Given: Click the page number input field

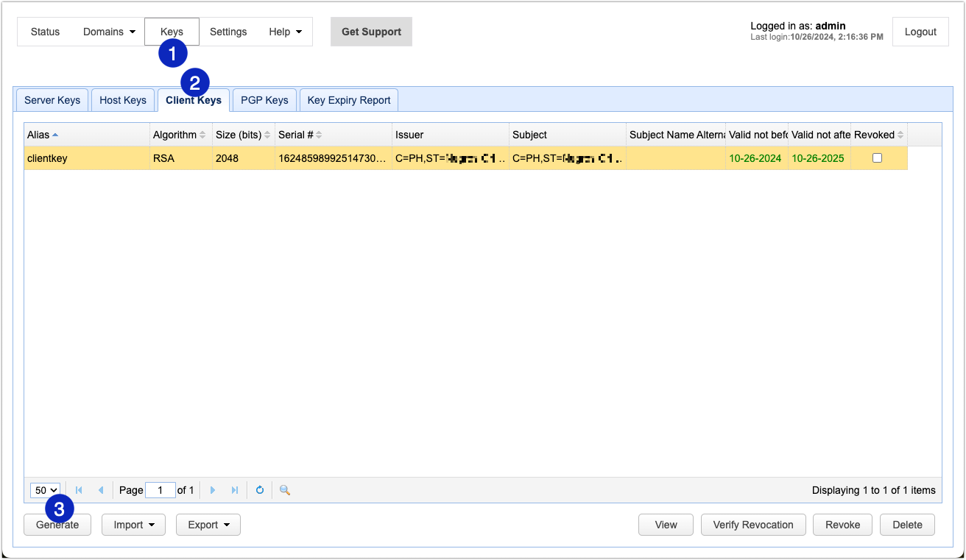Looking at the screenshot, I should coord(161,490).
